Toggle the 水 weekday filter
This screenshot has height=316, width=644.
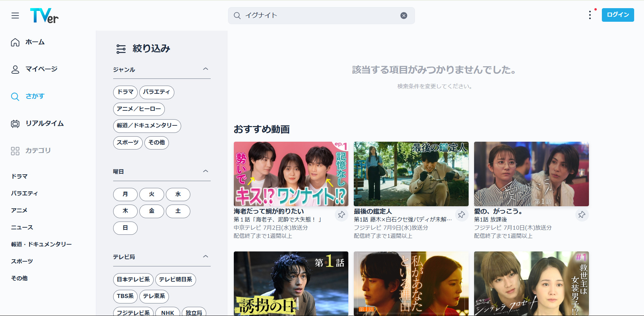[178, 194]
